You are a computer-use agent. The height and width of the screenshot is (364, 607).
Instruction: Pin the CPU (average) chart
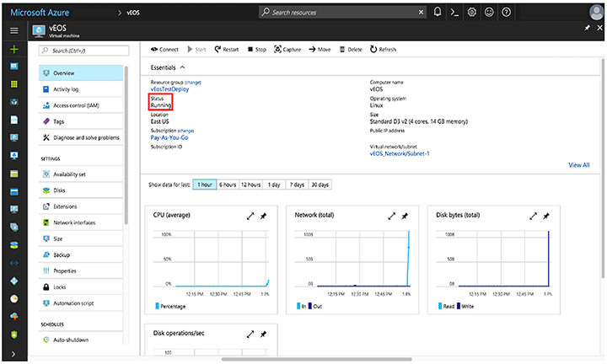[x=263, y=217]
